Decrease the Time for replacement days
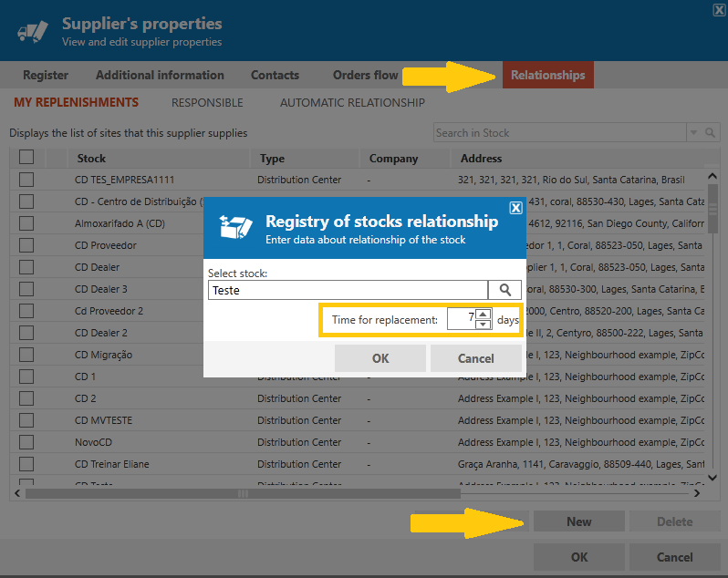 coord(484,324)
